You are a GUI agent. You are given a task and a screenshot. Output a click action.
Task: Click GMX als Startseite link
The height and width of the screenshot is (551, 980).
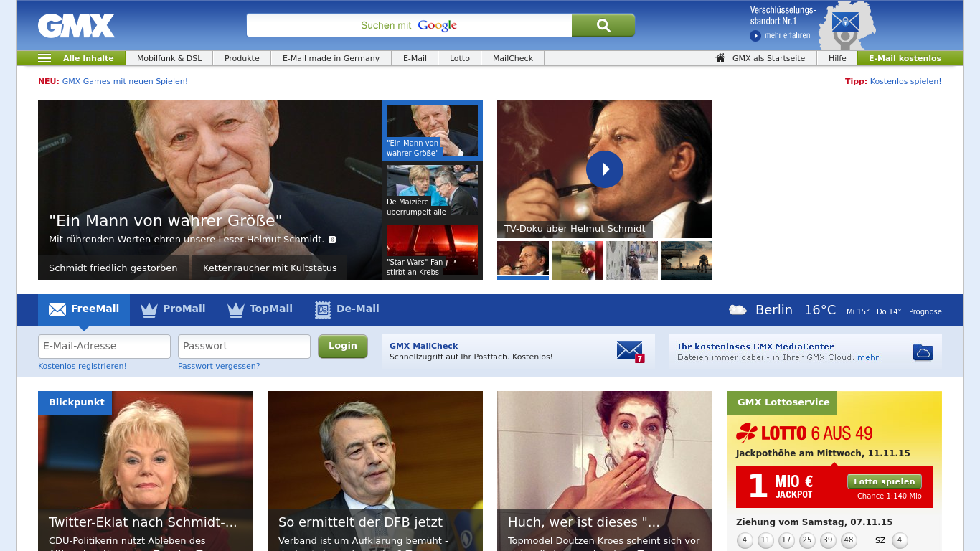point(768,58)
